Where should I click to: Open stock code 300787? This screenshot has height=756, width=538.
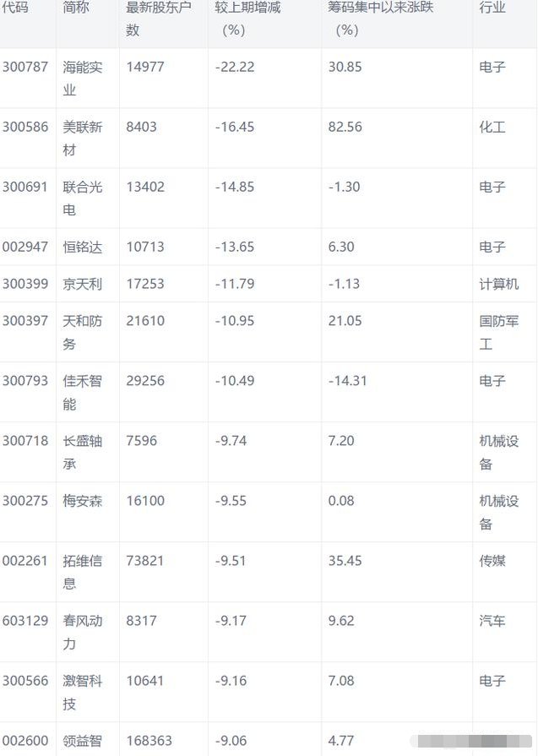[x=26, y=67]
